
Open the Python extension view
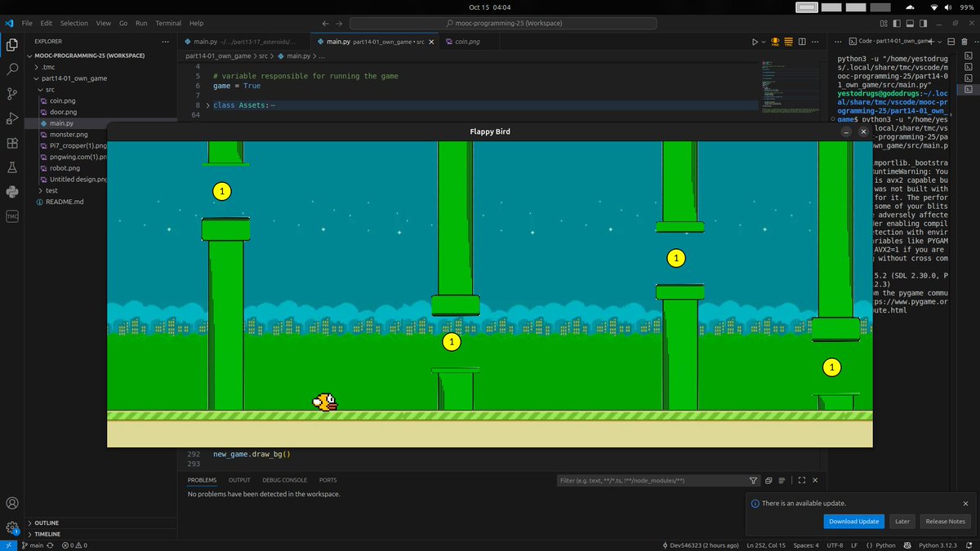pyautogui.click(x=12, y=192)
